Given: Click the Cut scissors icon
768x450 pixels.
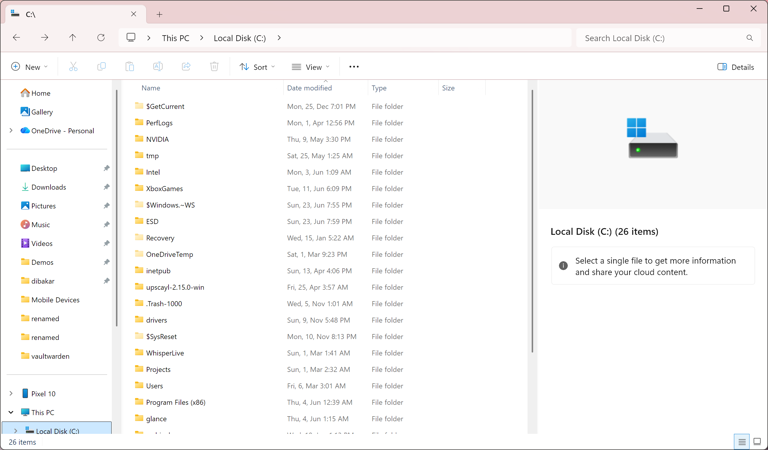Looking at the screenshot, I should [x=73, y=67].
